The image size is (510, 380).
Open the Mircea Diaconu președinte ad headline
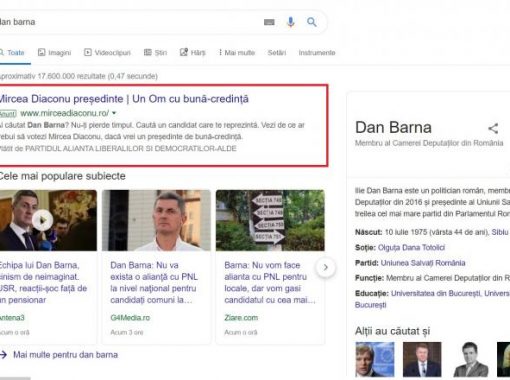click(124, 99)
